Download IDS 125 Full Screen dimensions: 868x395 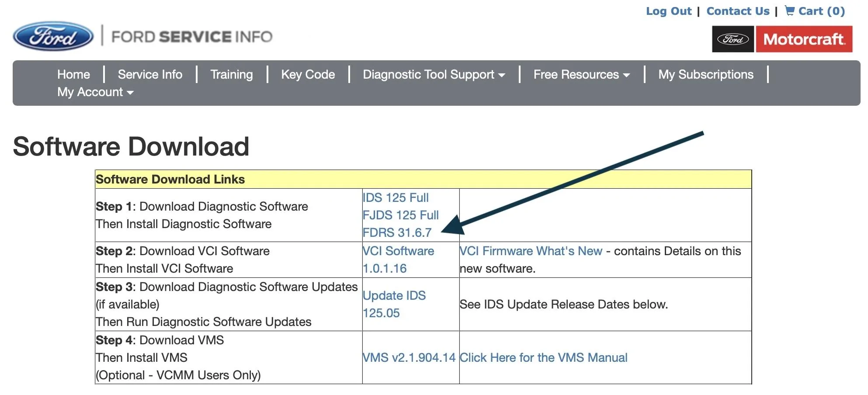point(396,197)
